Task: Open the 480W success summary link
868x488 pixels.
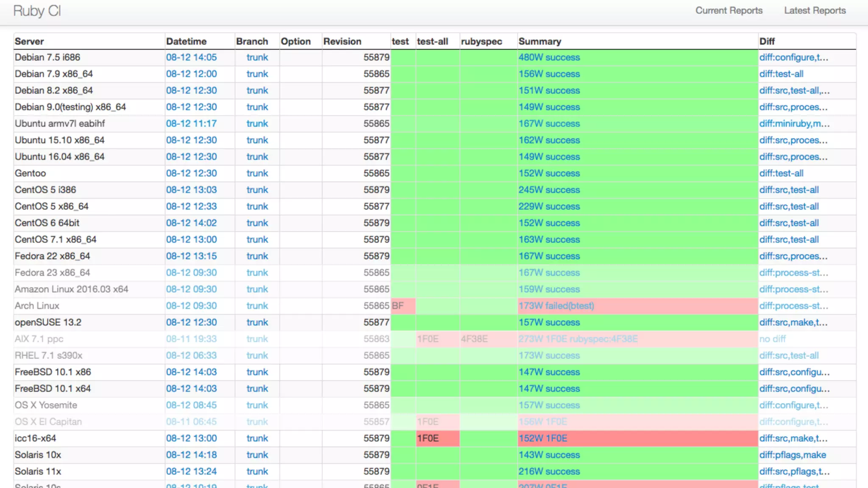Action: (x=549, y=57)
